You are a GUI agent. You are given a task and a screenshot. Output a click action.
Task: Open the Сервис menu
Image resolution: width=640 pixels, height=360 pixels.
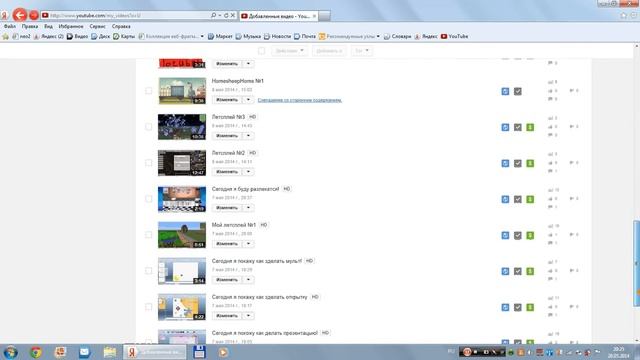(97, 26)
